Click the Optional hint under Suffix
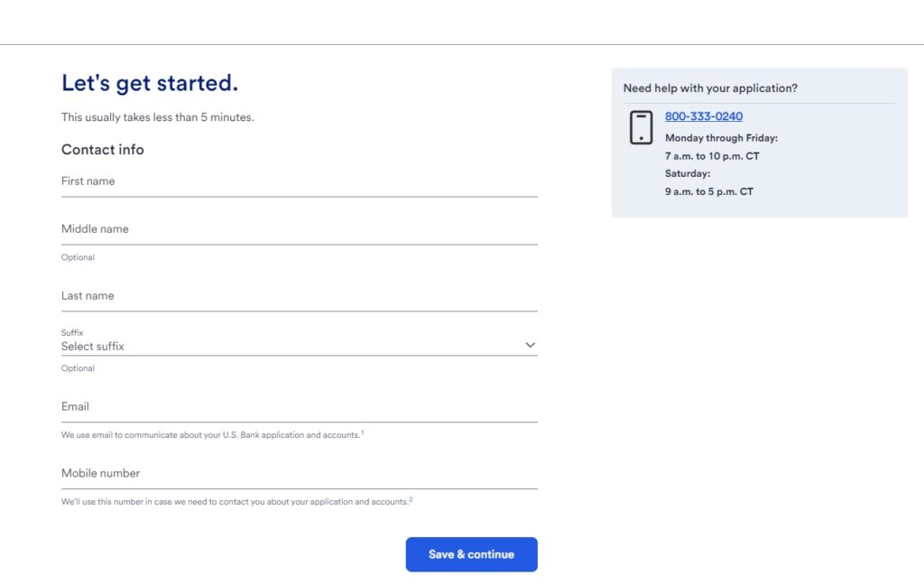 click(78, 368)
